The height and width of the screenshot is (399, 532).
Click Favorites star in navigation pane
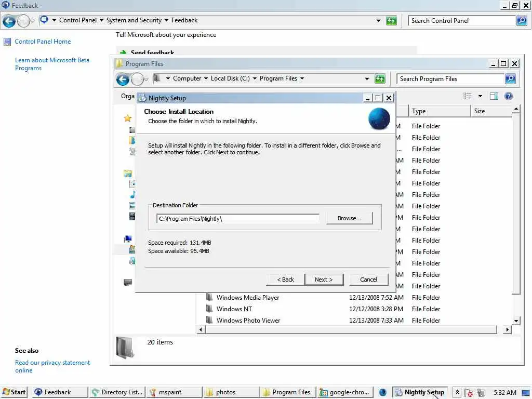pyautogui.click(x=128, y=118)
